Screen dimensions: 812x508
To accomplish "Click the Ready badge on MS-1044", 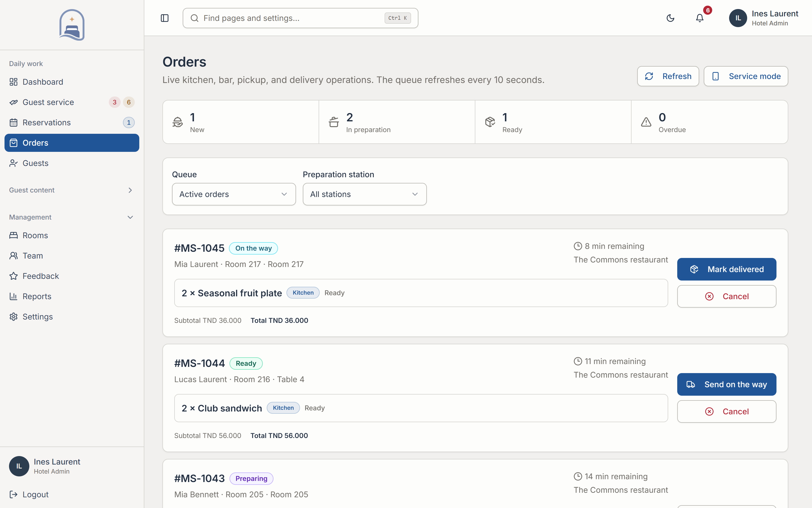I will pos(246,364).
